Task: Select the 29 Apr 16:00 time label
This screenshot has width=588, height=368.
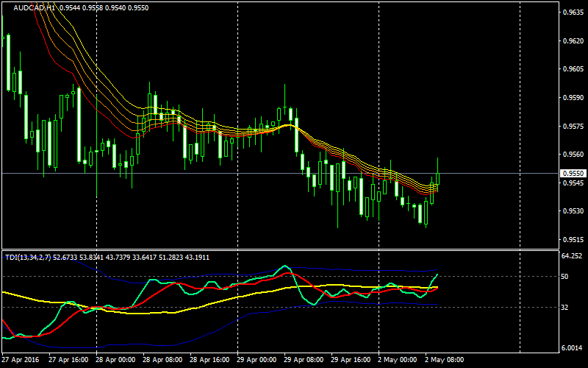Action: (351, 361)
